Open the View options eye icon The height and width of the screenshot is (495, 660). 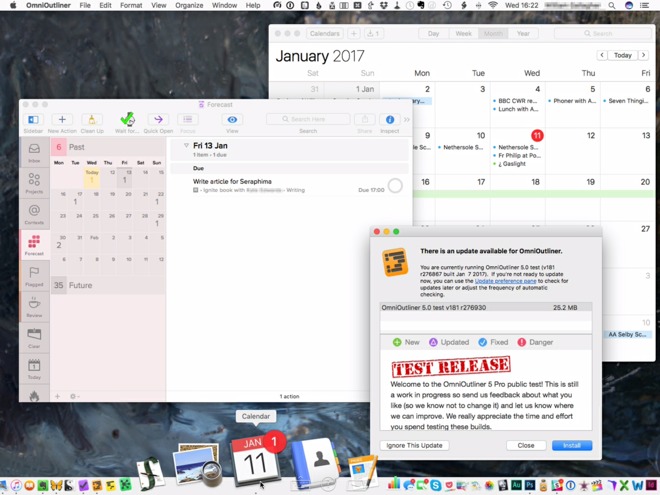pos(232,120)
